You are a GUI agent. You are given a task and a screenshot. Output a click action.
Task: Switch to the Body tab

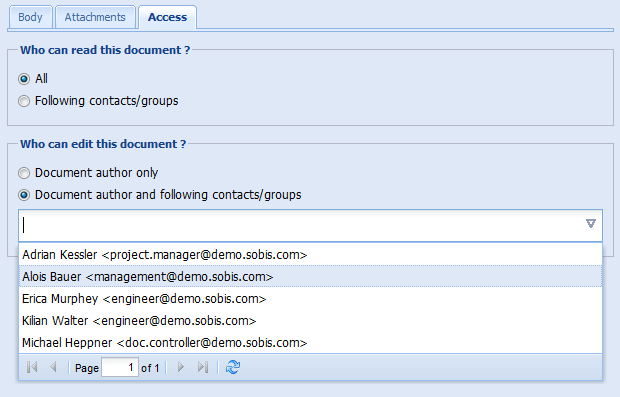click(x=30, y=17)
